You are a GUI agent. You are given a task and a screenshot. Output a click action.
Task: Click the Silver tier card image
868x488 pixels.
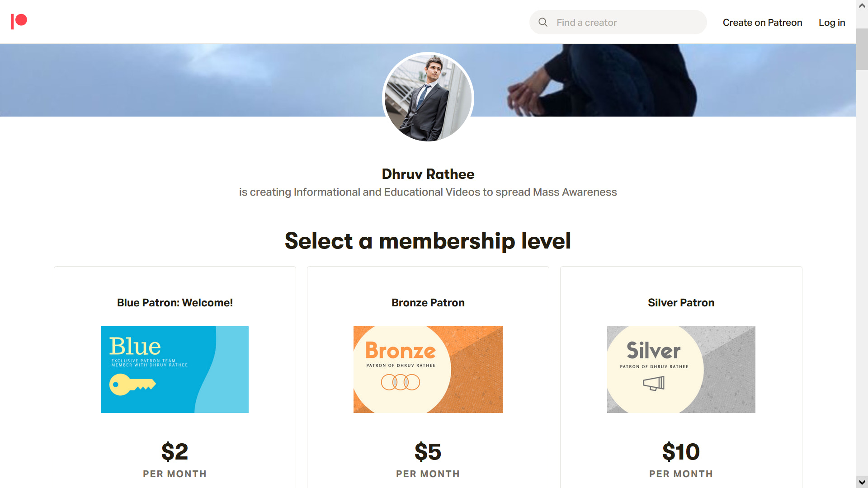681,369
